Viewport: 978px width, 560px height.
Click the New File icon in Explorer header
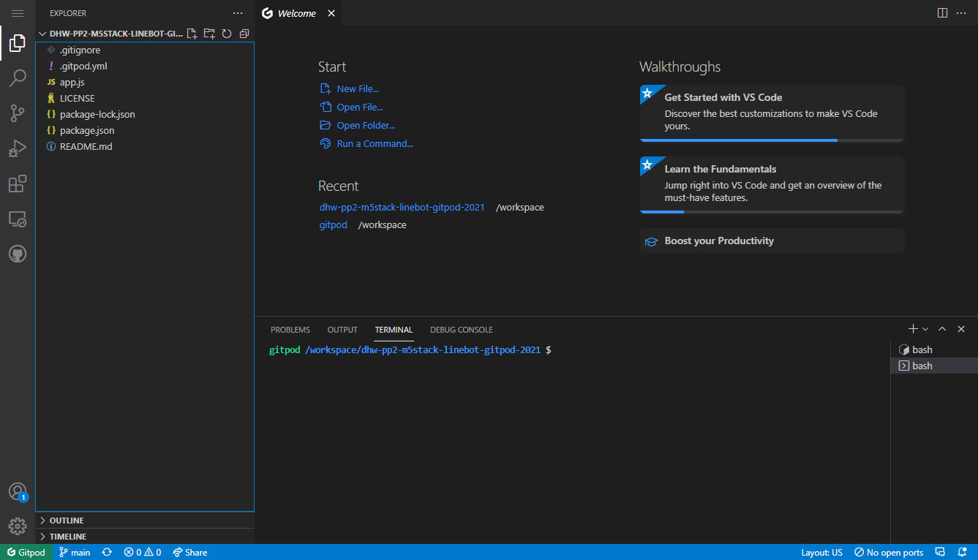(192, 34)
